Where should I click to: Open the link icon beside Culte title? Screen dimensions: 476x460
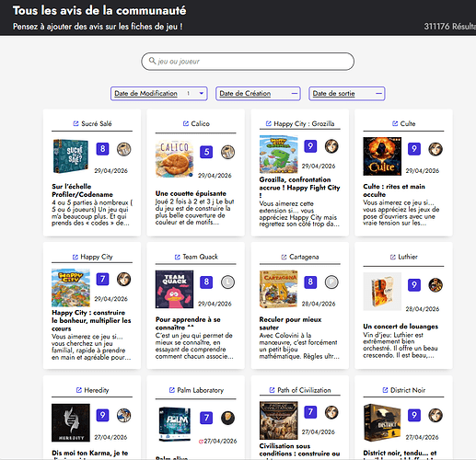[x=395, y=123]
